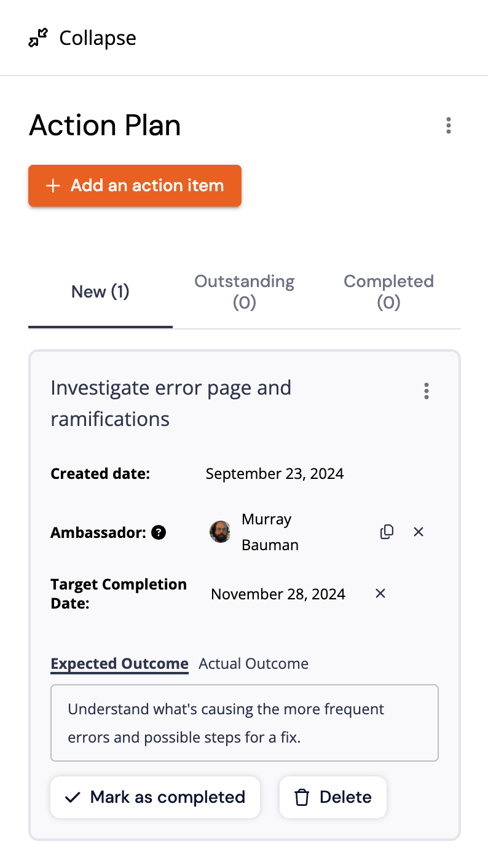Switch to the Outstanding (0) tab
This screenshot has width=488, height=868.
(x=245, y=291)
